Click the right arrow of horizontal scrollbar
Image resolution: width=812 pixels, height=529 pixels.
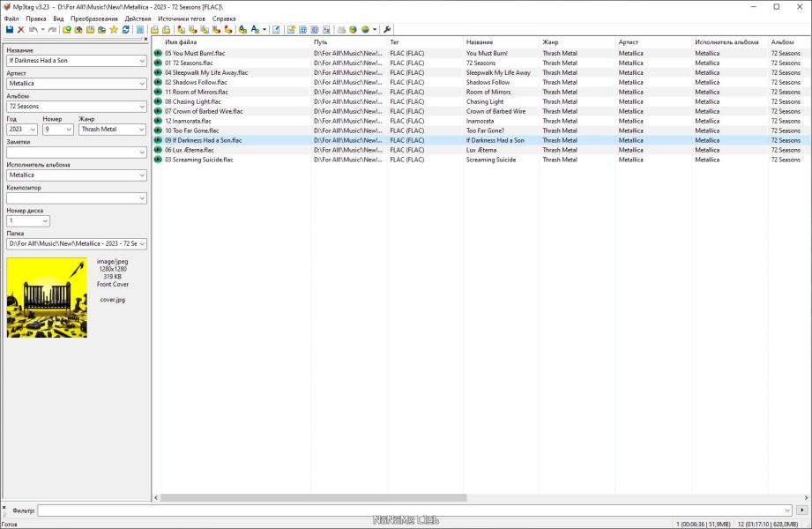(x=806, y=497)
